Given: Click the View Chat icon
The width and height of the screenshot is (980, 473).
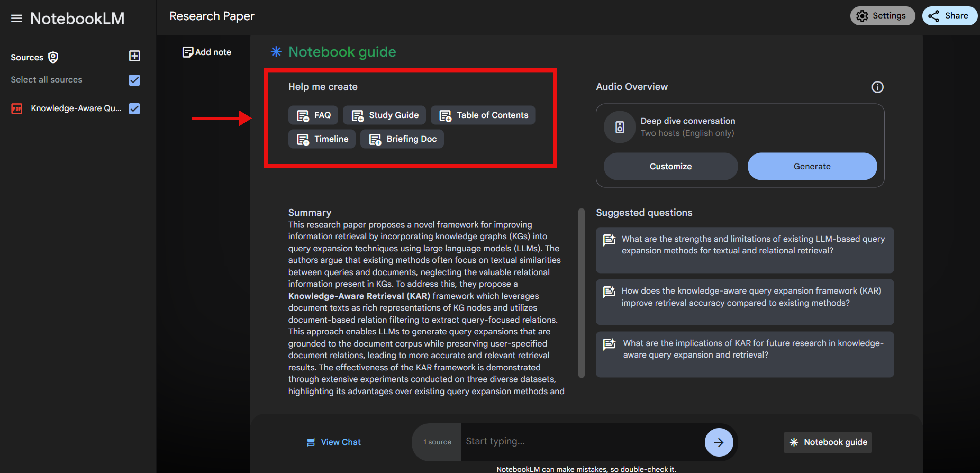Looking at the screenshot, I should tap(311, 442).
